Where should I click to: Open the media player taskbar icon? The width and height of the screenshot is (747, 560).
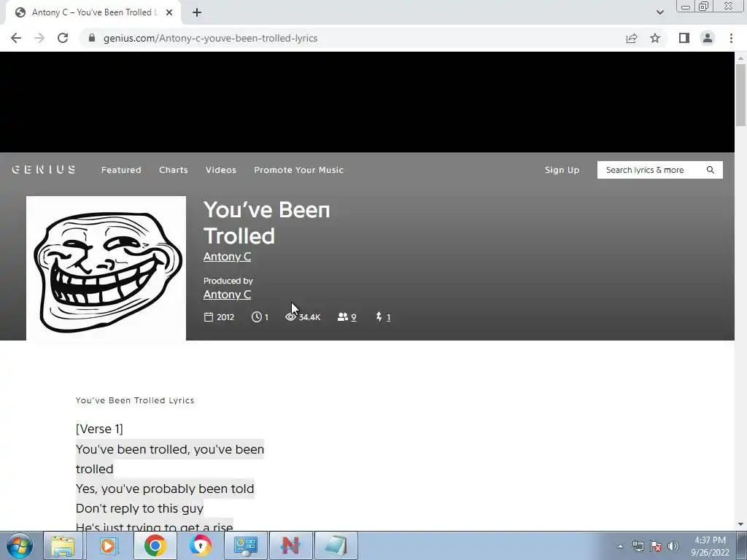[108, 545]
